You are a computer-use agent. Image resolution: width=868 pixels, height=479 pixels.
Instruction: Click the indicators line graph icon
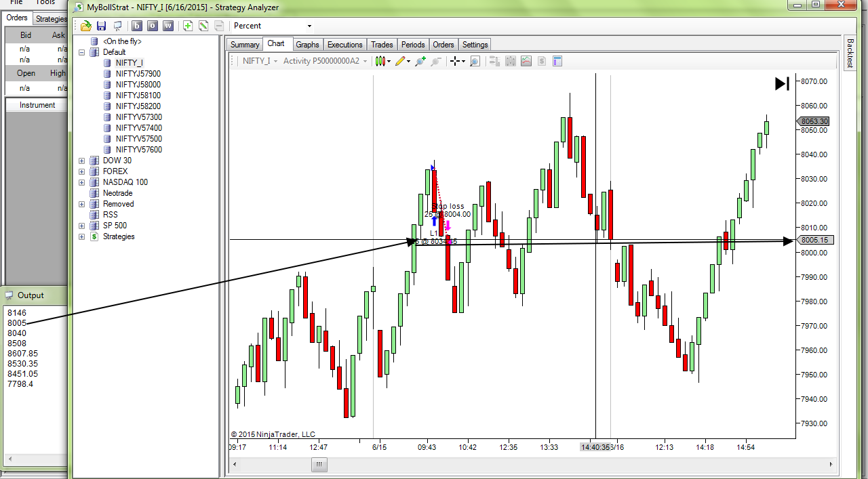526,61
